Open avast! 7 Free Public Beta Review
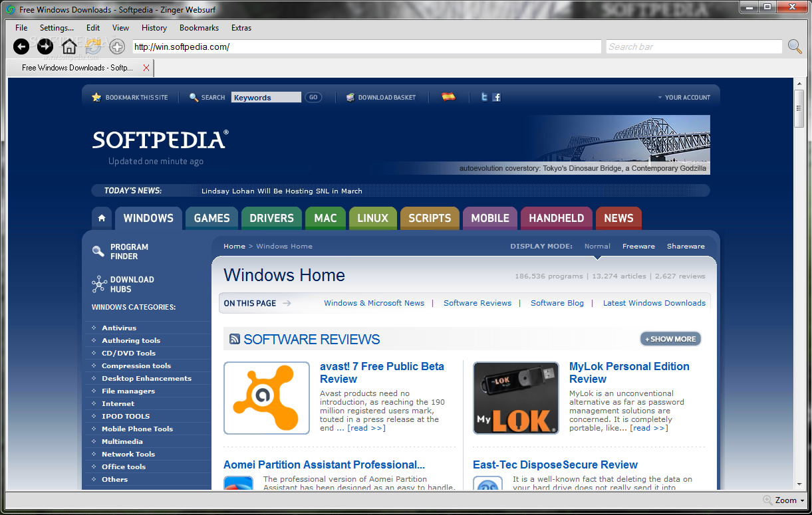 (x=382, y=373)
